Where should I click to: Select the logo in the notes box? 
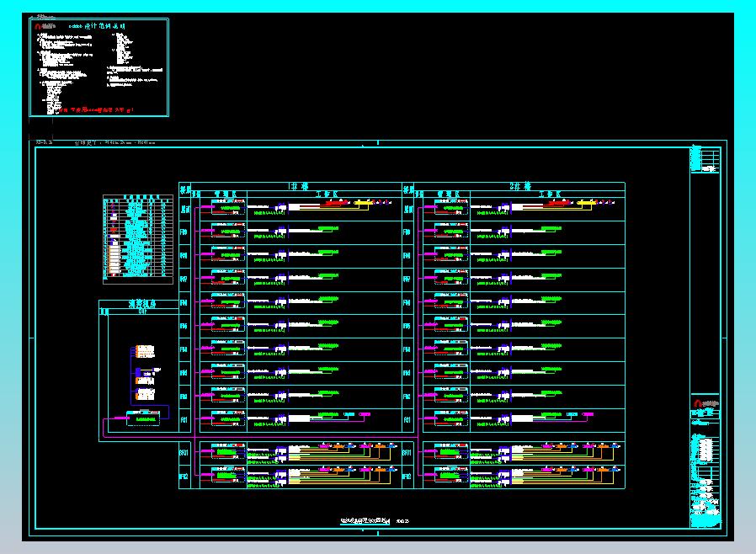pyautogui.click(x=45, y=26)
